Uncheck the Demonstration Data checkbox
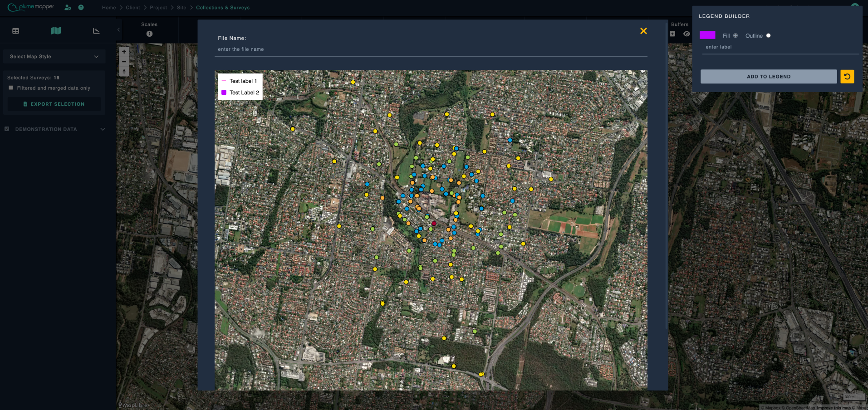The image size is (868, 410). (x=7, y=129)
